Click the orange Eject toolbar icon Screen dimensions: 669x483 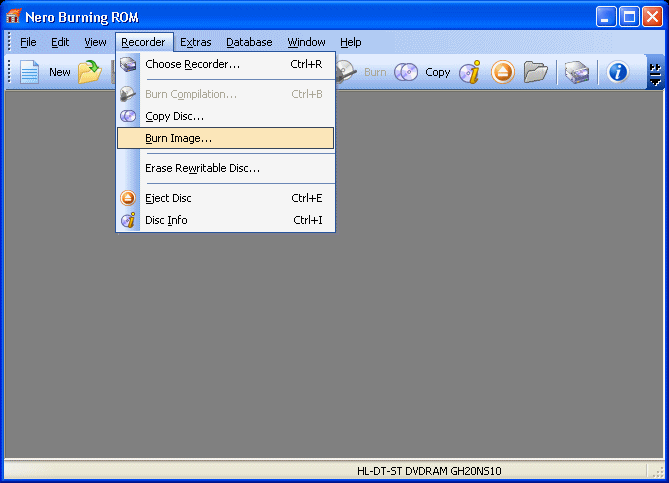503,72
